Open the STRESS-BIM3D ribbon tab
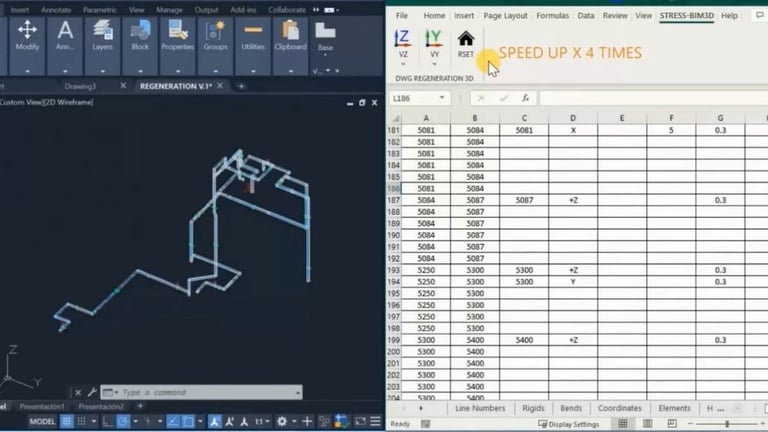Image resolution: width=768 pixels, height=432 pixels. [686, 16]
